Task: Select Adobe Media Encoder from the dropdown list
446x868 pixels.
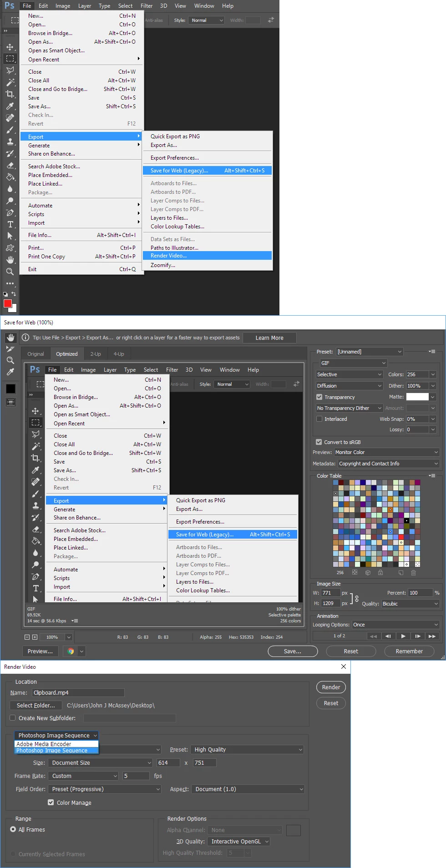Action: click(57, 744)
